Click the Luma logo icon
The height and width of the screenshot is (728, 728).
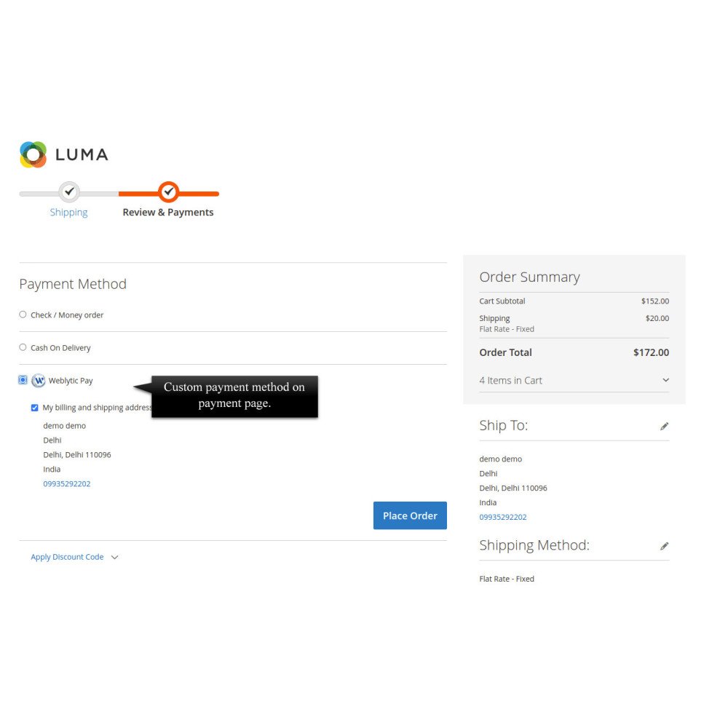[33, 154]
